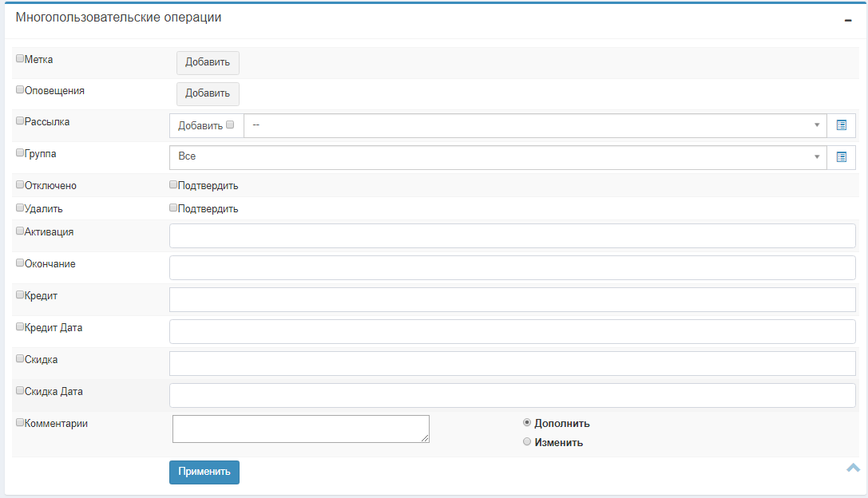
Task: Tick the Добавить checkbox in Рассылка row
Action: point(231,125)
